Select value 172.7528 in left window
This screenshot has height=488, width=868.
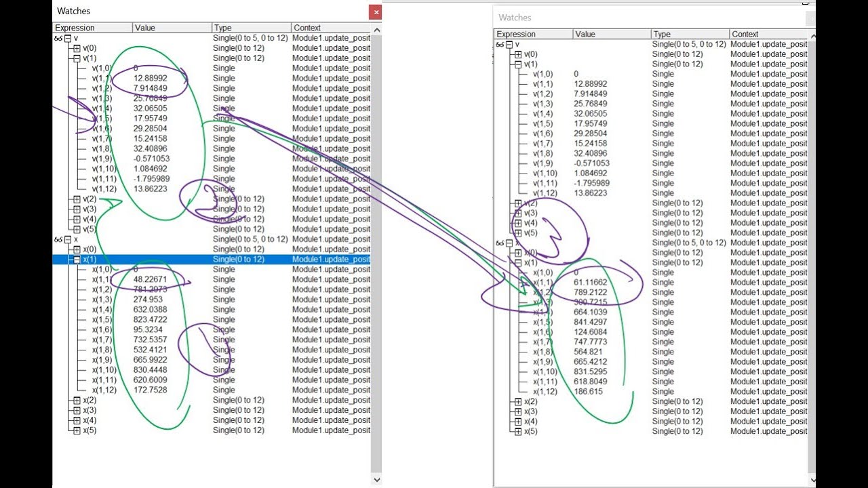pos(151,390)
